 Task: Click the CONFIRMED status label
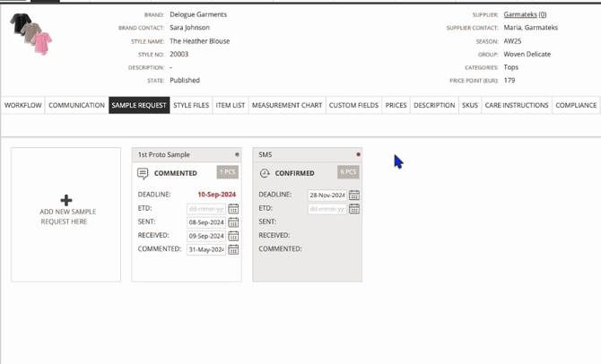click(x=295, y=173)
